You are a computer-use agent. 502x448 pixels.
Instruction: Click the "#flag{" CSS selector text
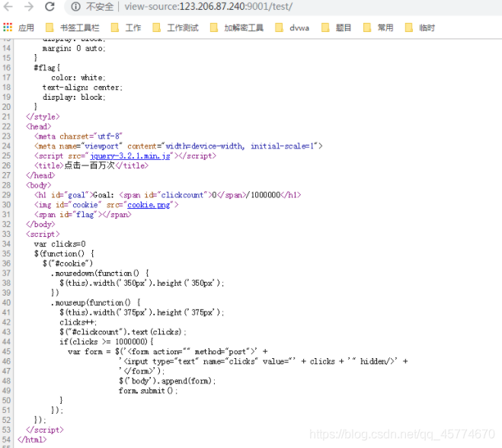point(47,68)
